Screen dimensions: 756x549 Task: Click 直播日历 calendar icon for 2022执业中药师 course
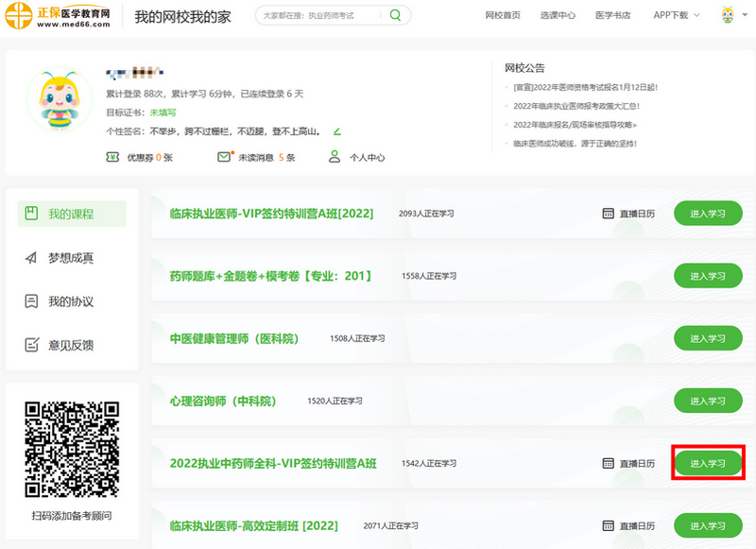point(609,464)
